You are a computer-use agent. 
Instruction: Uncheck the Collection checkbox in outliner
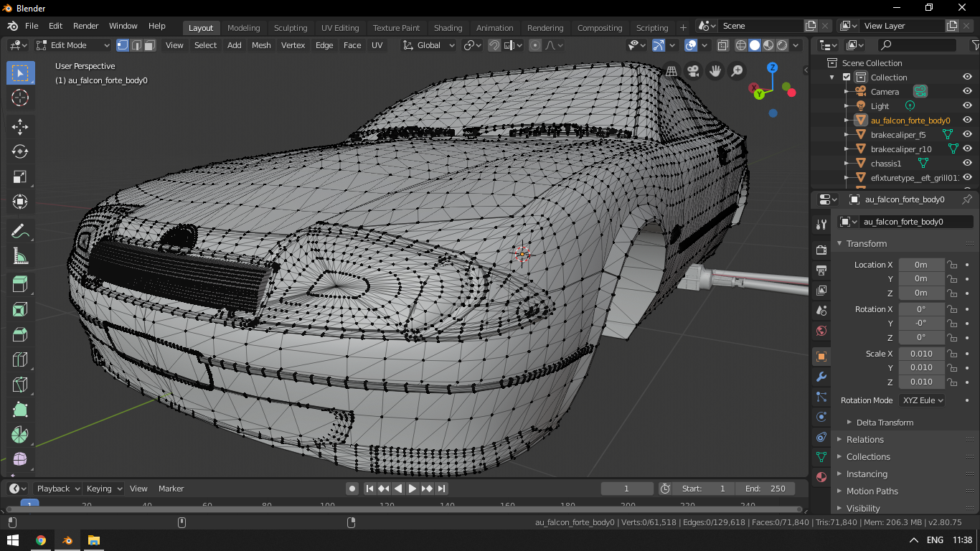click(x=847, y=77)
